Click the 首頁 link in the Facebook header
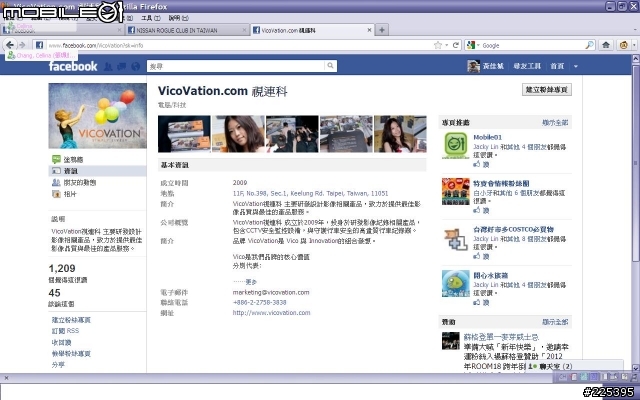Image resolution: width=640 pixels, height=400 pixels. (557, 66)
